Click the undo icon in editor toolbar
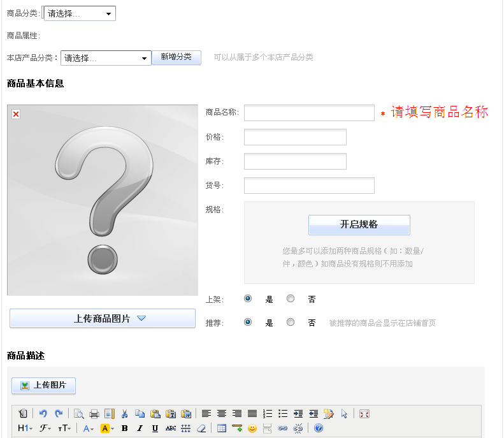 tap(43, 414)
